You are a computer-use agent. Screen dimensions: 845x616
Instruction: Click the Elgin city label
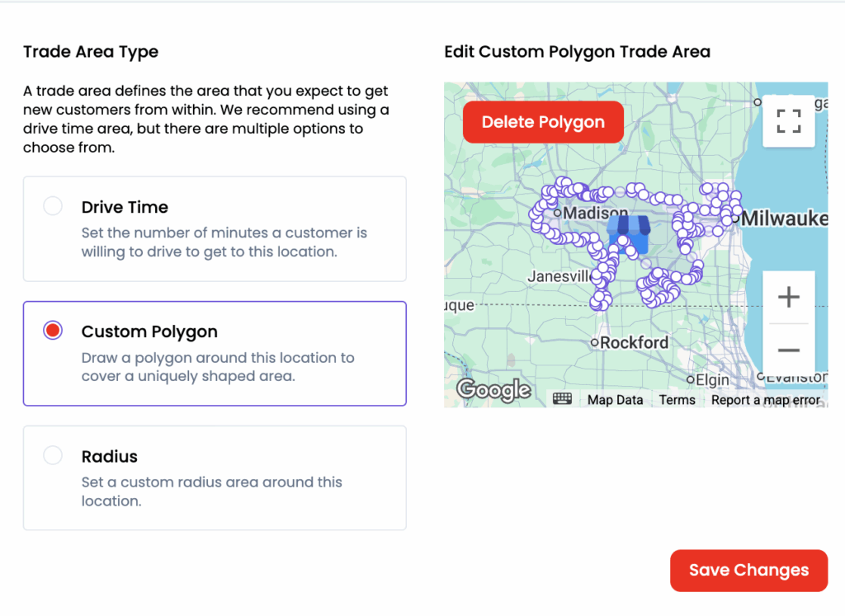click(711, 380)
